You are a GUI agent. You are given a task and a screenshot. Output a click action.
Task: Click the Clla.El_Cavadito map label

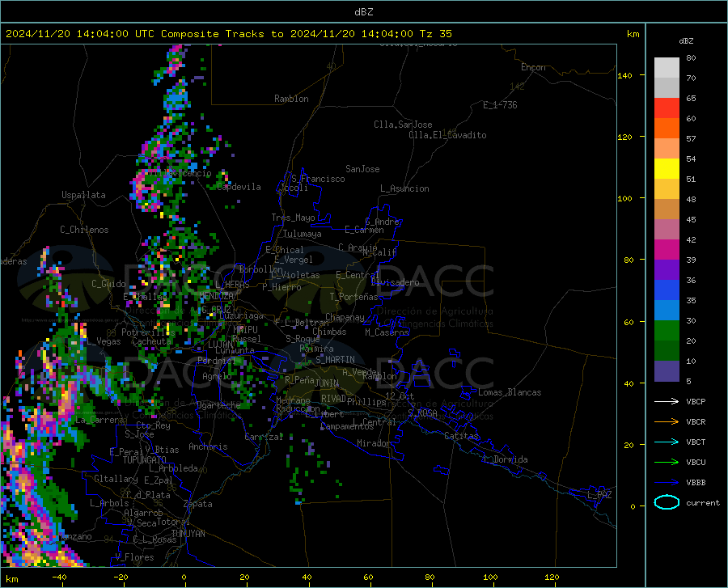447,135
